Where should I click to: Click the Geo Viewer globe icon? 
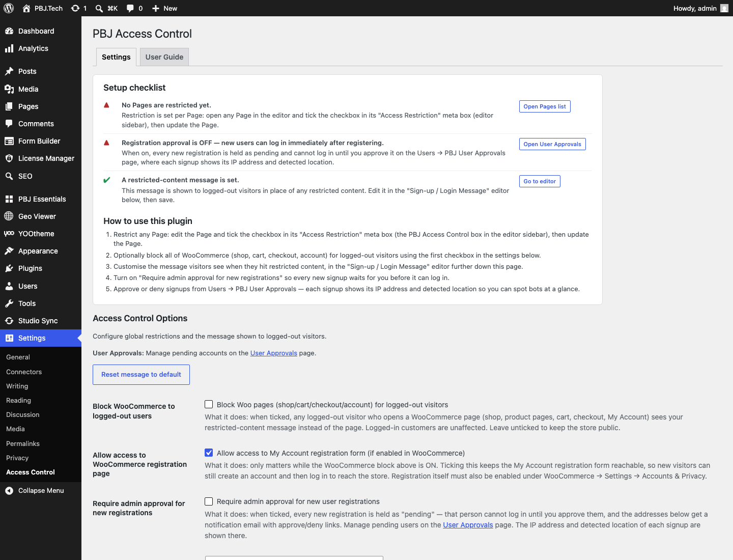point(9,216)
